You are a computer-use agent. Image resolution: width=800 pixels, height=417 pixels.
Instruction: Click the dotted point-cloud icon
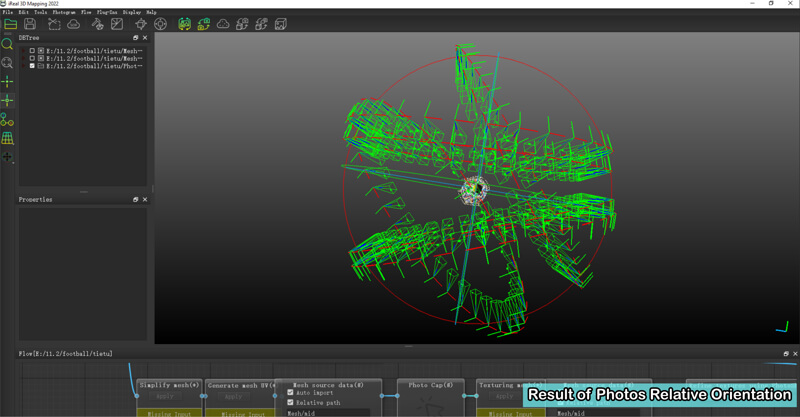click(223, 24)
